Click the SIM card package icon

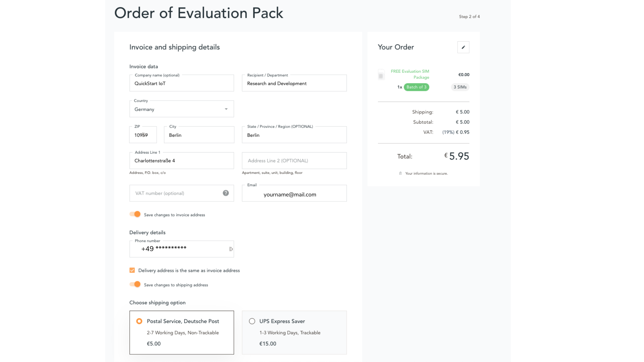tap(381, 74)
